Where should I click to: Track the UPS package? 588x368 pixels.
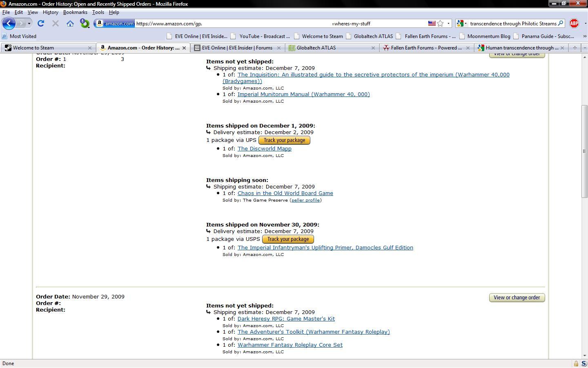click(284, 140)
